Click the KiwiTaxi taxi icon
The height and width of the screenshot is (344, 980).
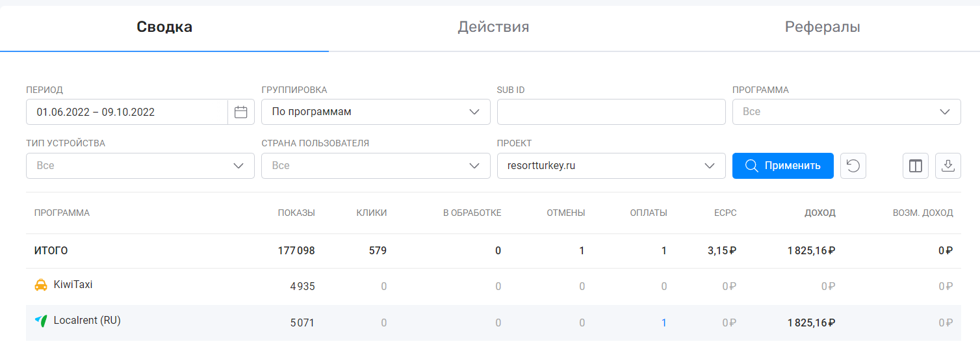[x=41, y=285]
